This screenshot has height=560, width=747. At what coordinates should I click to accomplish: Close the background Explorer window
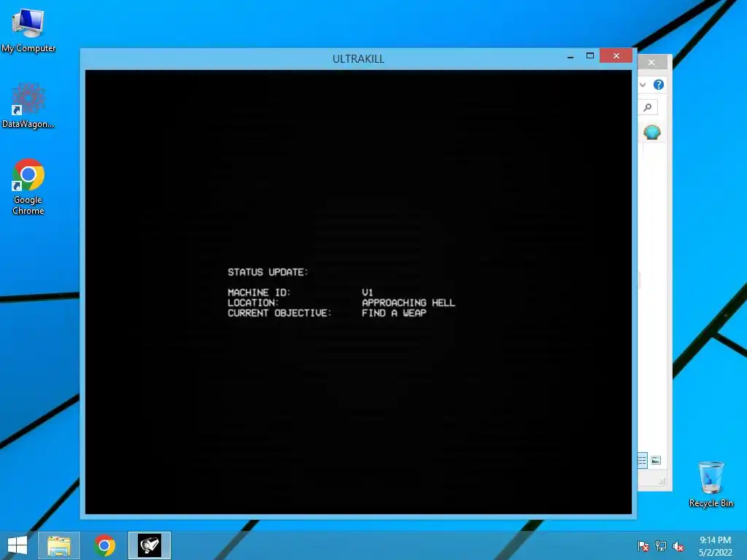(x=651, y=63)
